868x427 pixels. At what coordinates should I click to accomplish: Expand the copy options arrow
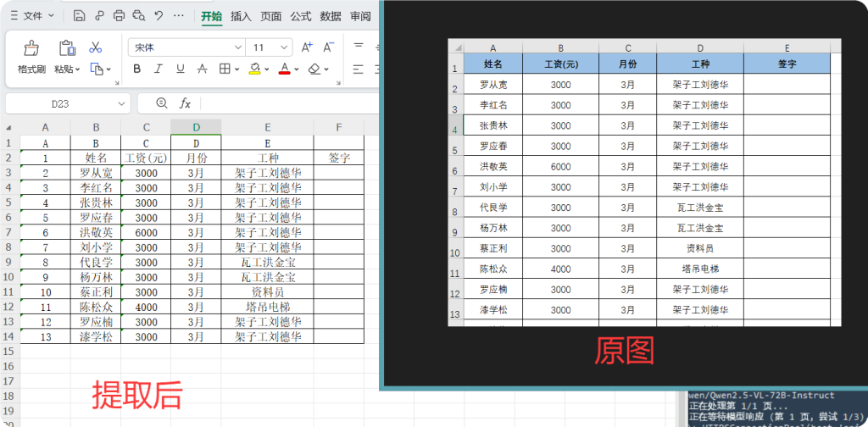108,69
